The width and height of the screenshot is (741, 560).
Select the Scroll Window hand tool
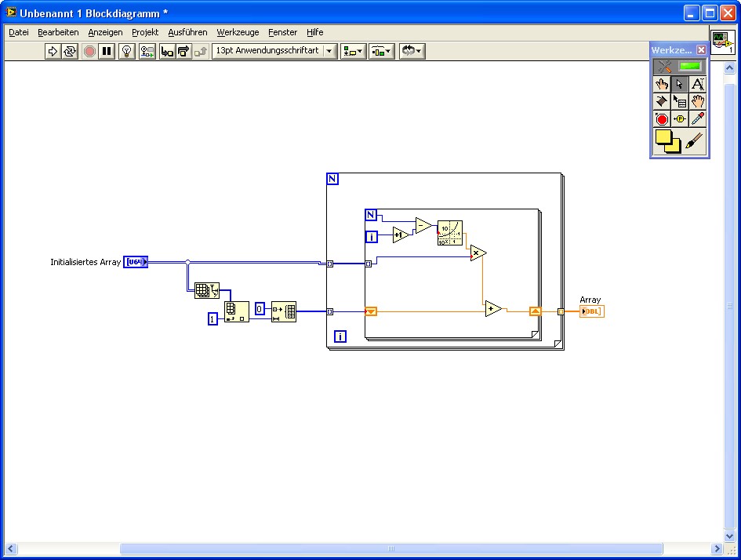698,102
